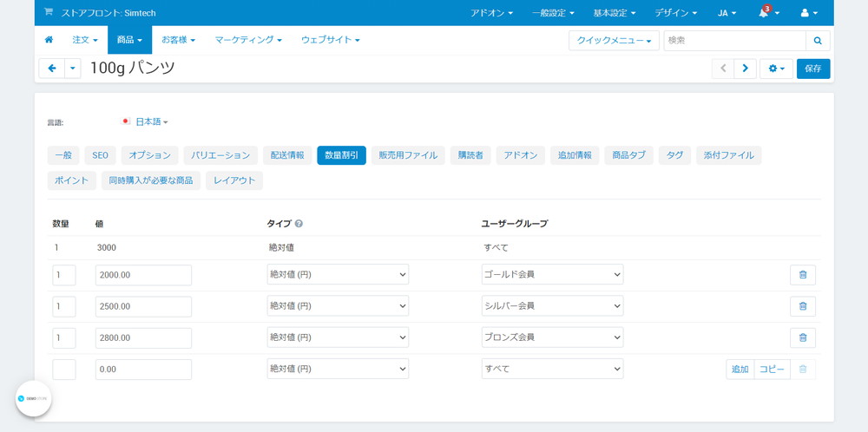
Task: Open the マーケティング menu
Action: point(248,40)
